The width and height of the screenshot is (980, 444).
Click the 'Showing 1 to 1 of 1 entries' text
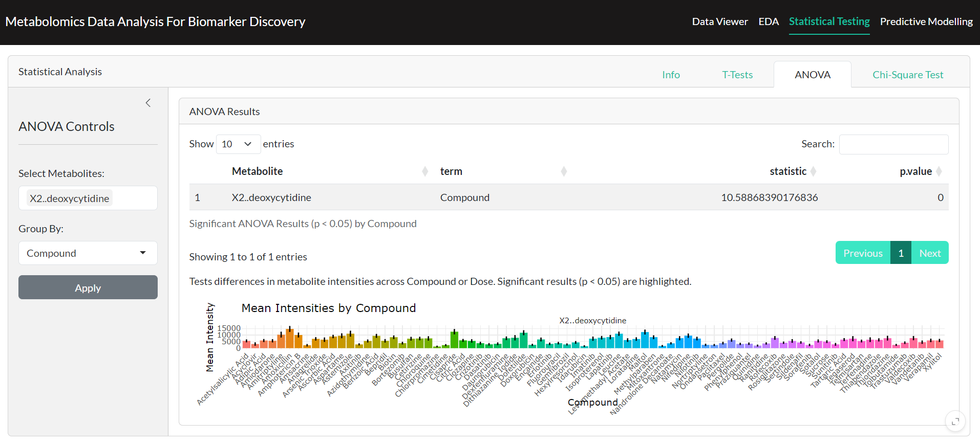248,257
